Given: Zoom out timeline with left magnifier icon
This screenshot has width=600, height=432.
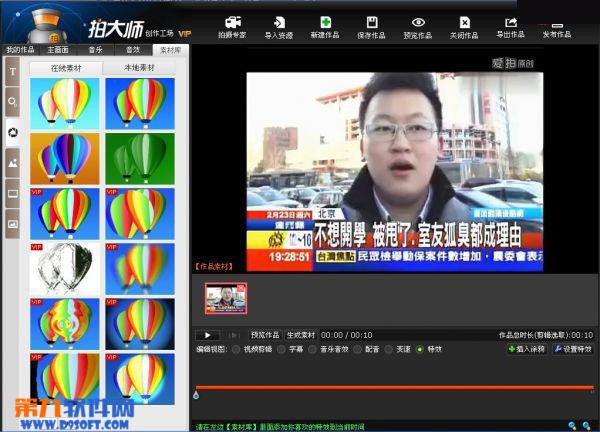Looking at the screenshot, I should (x=572, y=425).
